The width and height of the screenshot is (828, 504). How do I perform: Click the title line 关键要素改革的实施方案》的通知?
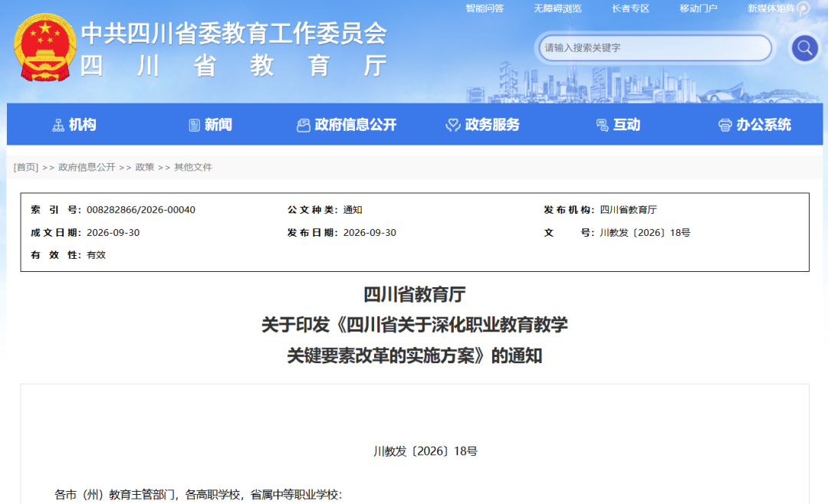click(x=415, y=355)
